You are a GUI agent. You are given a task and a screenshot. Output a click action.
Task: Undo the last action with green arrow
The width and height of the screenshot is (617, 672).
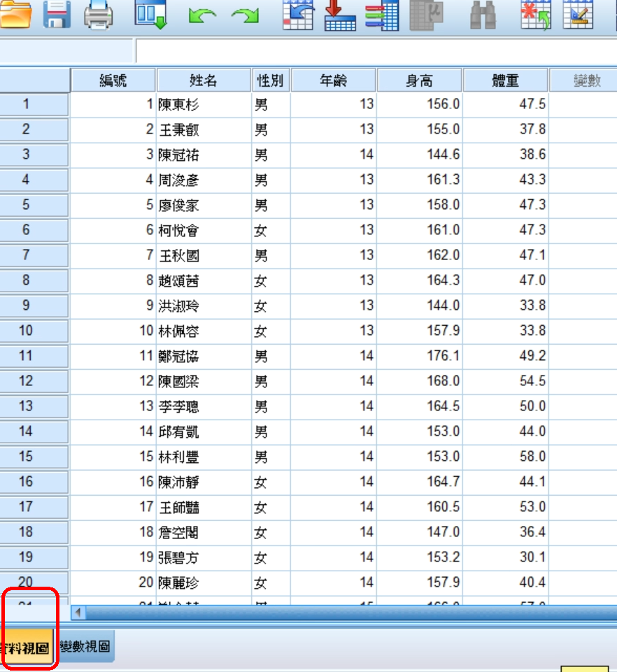pos(202,15)
